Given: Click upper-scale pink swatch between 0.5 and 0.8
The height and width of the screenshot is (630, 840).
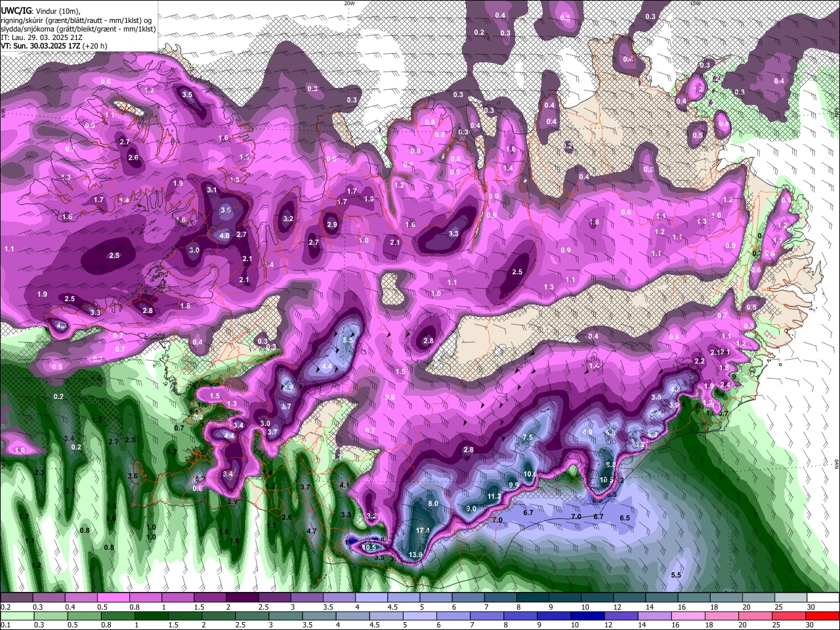Looking at the screenshot, I should tap(114, 598).
